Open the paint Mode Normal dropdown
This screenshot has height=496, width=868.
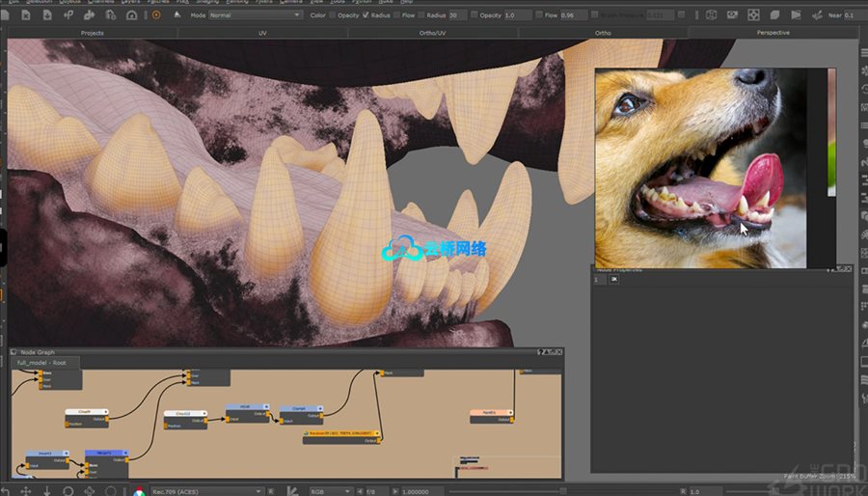tap(254, 15)
